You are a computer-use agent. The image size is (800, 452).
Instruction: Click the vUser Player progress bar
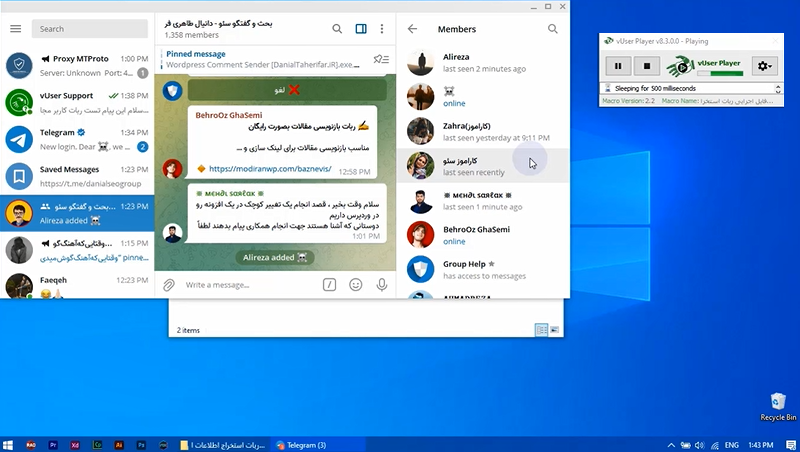(x=720, y=73)
